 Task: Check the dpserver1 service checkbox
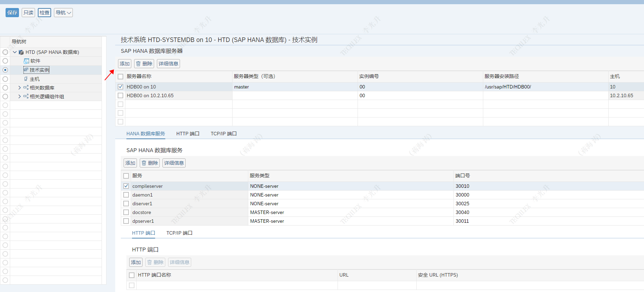click(126, 221)
